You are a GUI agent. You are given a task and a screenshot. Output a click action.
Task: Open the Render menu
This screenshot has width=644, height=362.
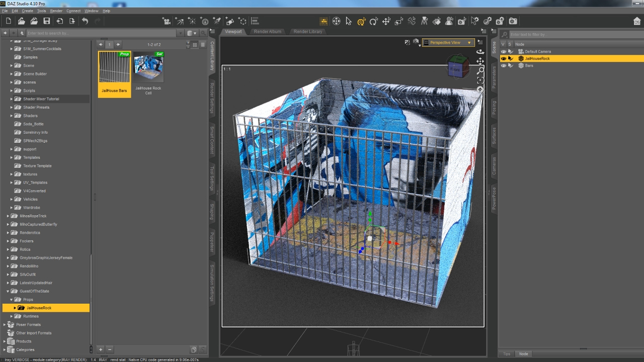(x=56, y=11)
